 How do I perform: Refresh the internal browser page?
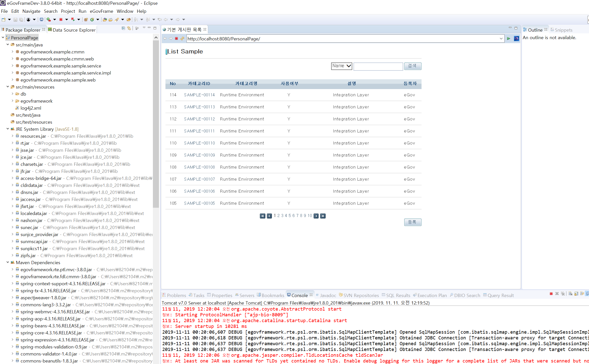(x=182, y=39)
